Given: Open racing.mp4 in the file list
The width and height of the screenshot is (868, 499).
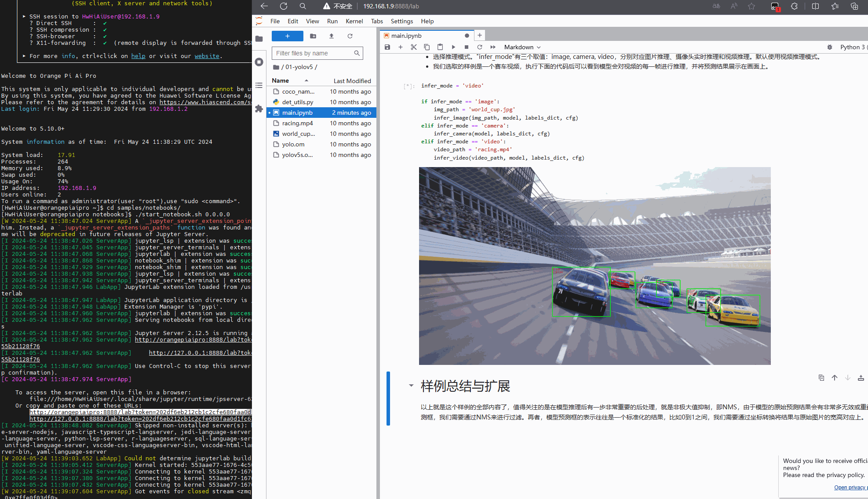Looking at the screenshot, I should click(x=297, y=123).
